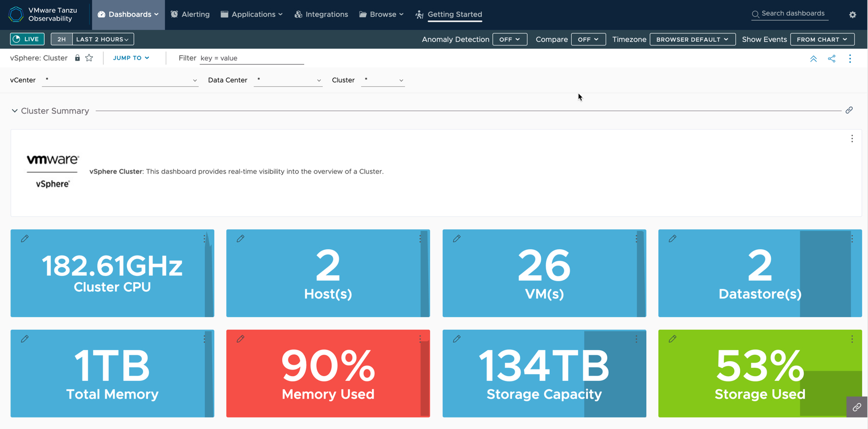Open Cluster variable dropdown

[x=383, y=80]
